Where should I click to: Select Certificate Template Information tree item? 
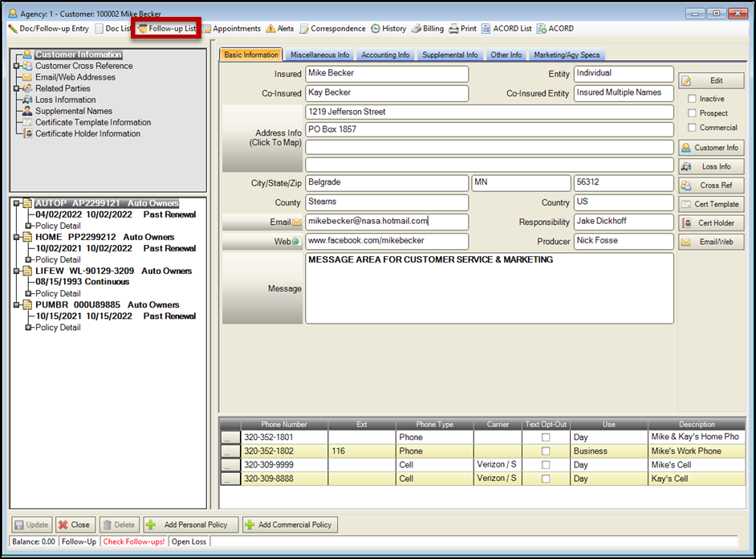pyautogui.click(x=93, y=123)
